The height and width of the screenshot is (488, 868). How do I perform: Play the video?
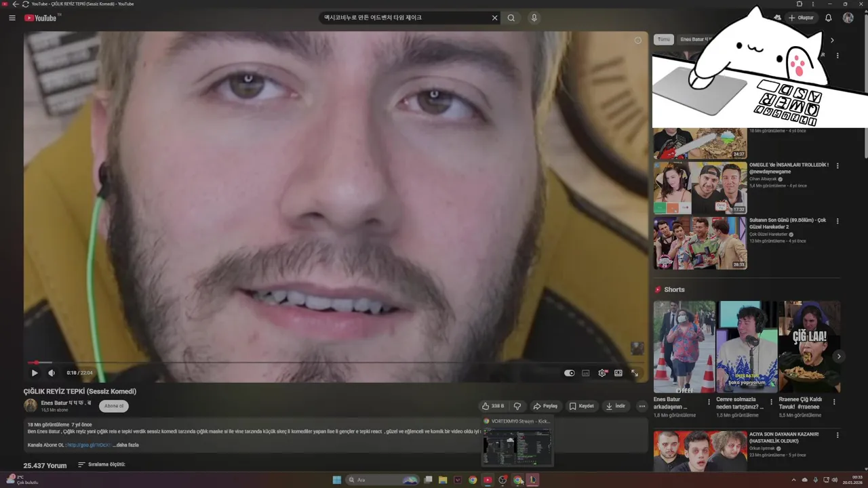coord(35,373)
